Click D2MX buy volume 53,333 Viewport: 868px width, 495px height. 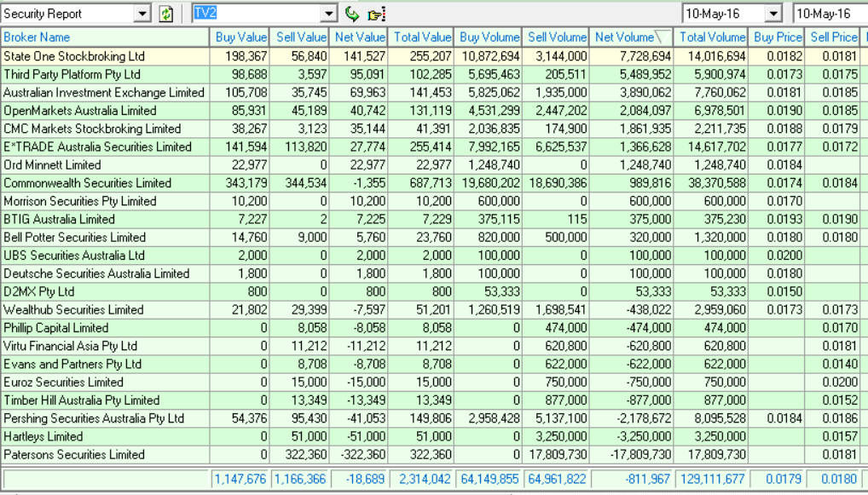pyautogui.click(x=502, y=291)
